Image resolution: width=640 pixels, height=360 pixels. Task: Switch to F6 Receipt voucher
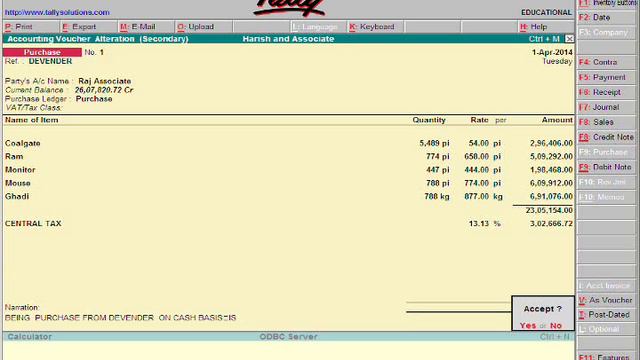point(606,92)
